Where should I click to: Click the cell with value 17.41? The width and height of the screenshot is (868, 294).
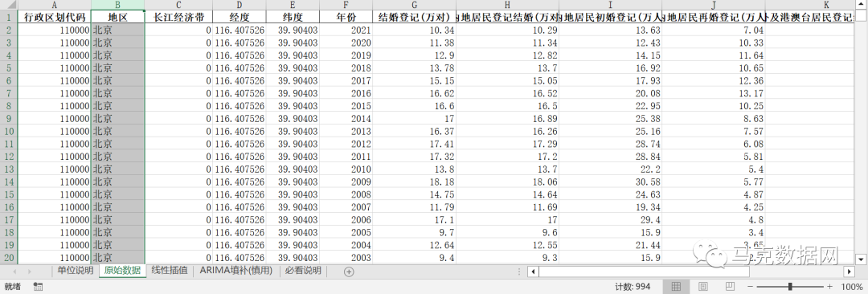(414, 144)
